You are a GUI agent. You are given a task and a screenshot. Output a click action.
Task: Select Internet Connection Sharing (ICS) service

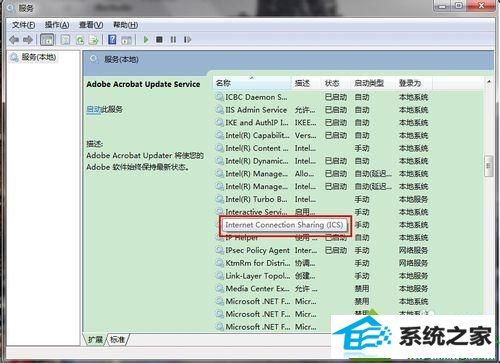click(284, 225)
